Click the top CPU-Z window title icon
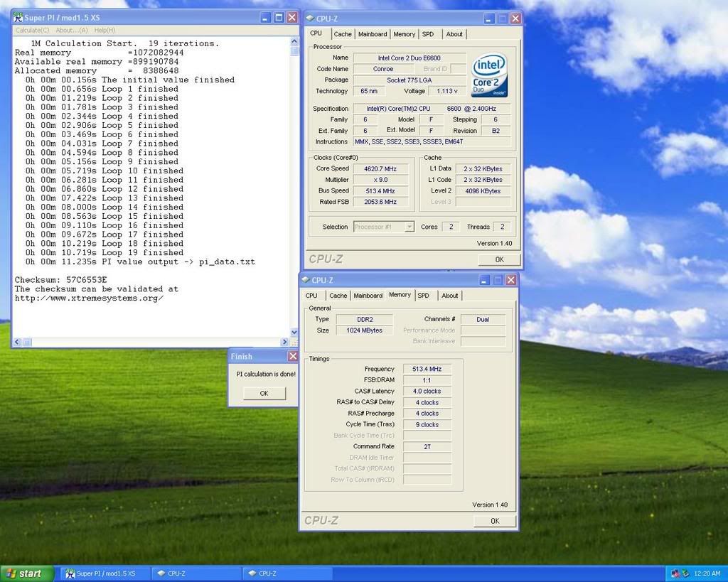The width and height of the screenshot is (728, 582). click(x=309, y=18)
